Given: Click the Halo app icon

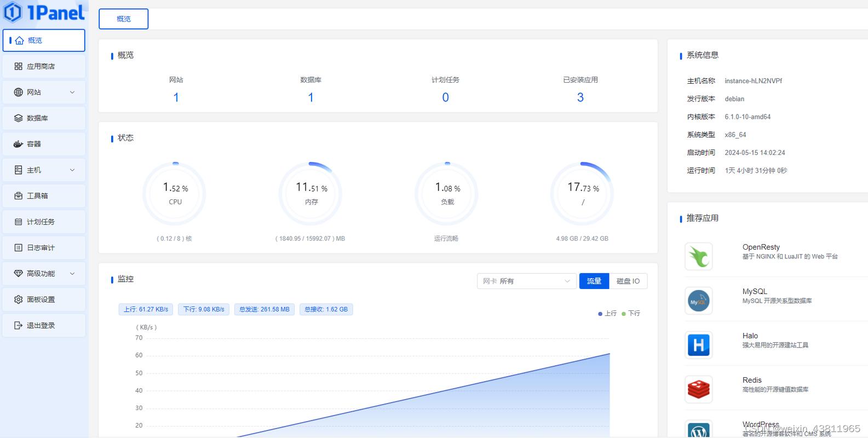Looking at the screenshot, I should (x=699, y=345).
